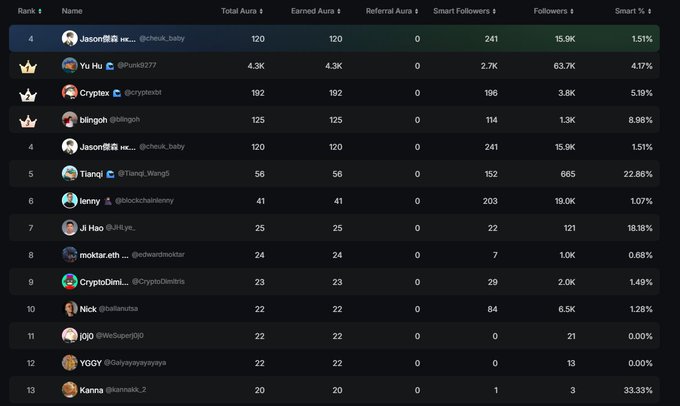The width and height of the screenshot is (680, 406).
Task: Open CryptoDimi's profile avatar
Action: pos(69,282)
